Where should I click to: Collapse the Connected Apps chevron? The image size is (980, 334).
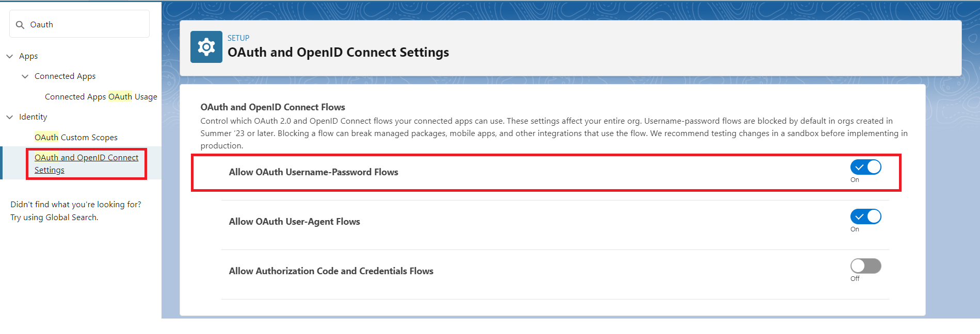click(25, 76)
